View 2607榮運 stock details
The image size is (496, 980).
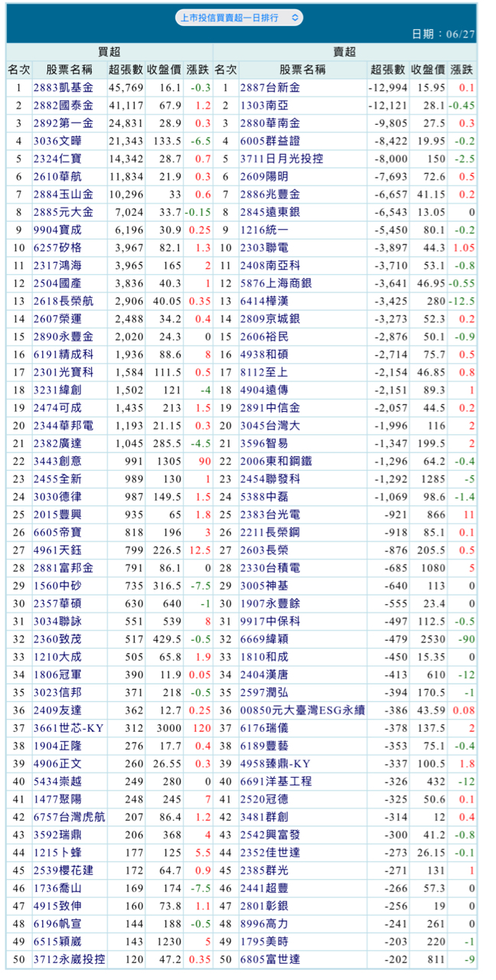[57, 318]
